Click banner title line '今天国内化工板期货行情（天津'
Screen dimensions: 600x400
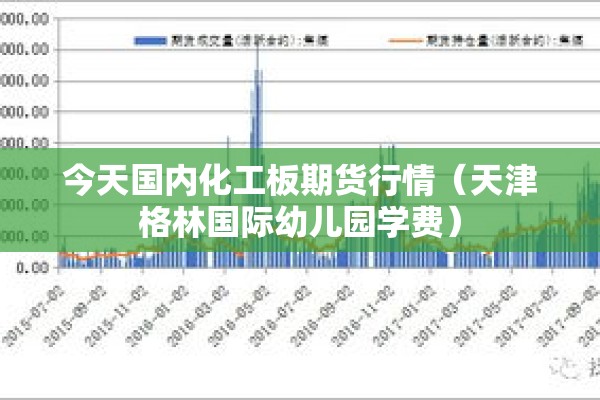point(300,180)
